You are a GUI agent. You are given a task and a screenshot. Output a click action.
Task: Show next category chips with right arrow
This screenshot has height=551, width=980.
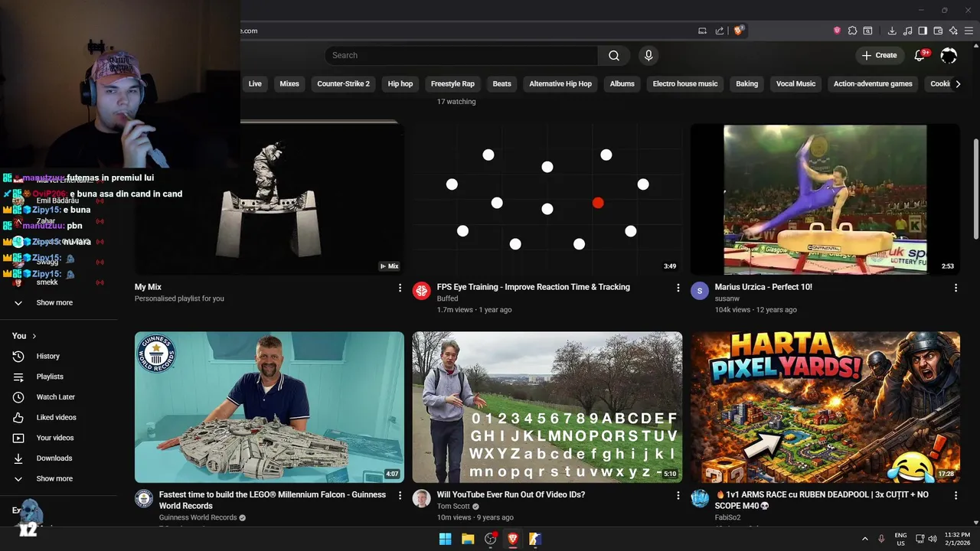tap(958, 84)
